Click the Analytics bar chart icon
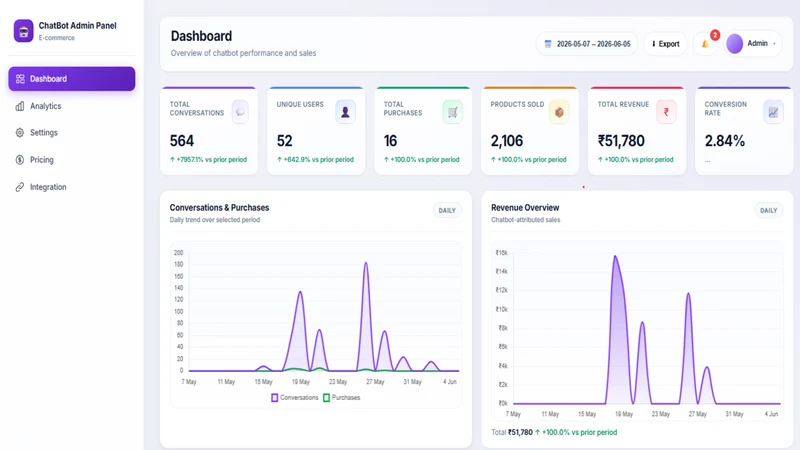 (x=20, y=106)
